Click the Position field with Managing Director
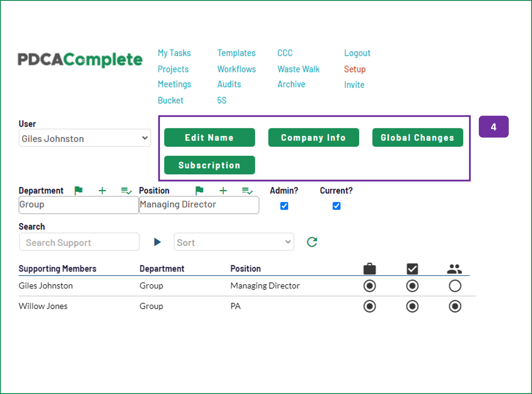The image size is (532, 394). [x=199, y=205]
